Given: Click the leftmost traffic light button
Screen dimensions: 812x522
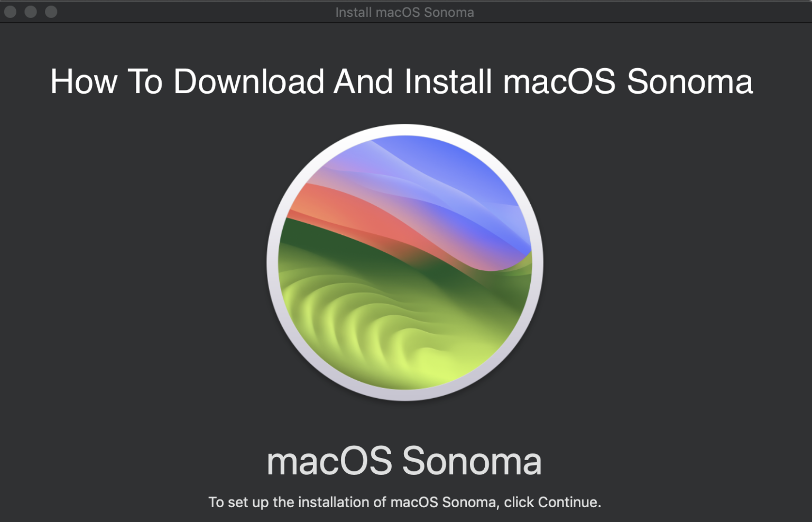Looking at the screenshot, I should (10, 12).
